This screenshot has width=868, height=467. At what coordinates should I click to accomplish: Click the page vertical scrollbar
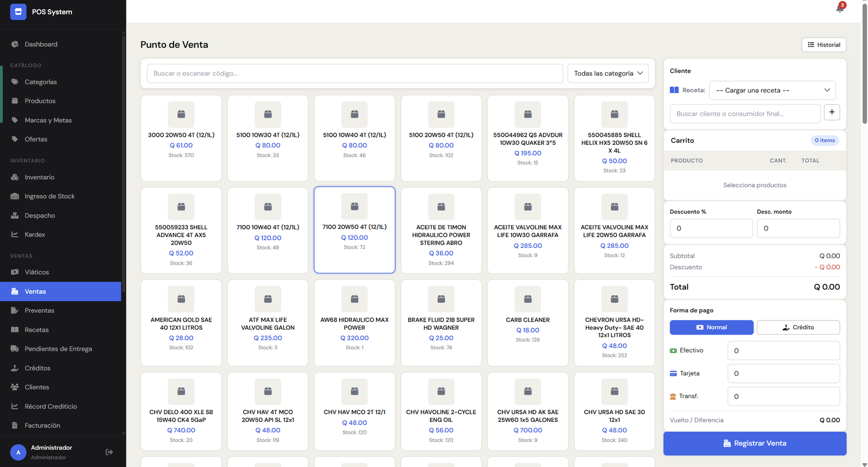tap(864, 65)
